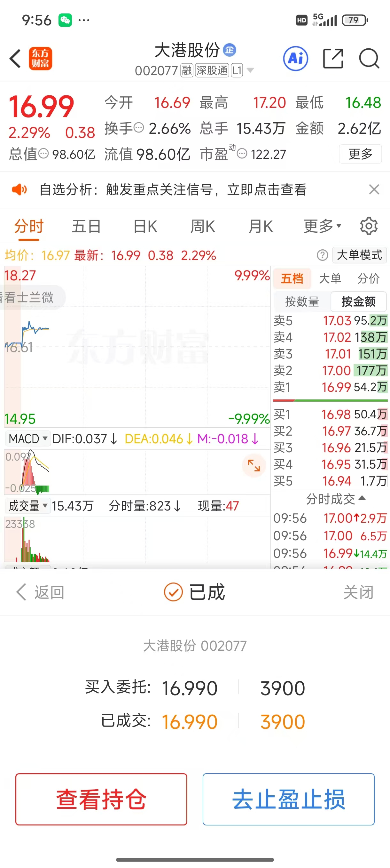Tap the back arrow at top left
This screenshot has width=390, height=868.
pos(15,59)
